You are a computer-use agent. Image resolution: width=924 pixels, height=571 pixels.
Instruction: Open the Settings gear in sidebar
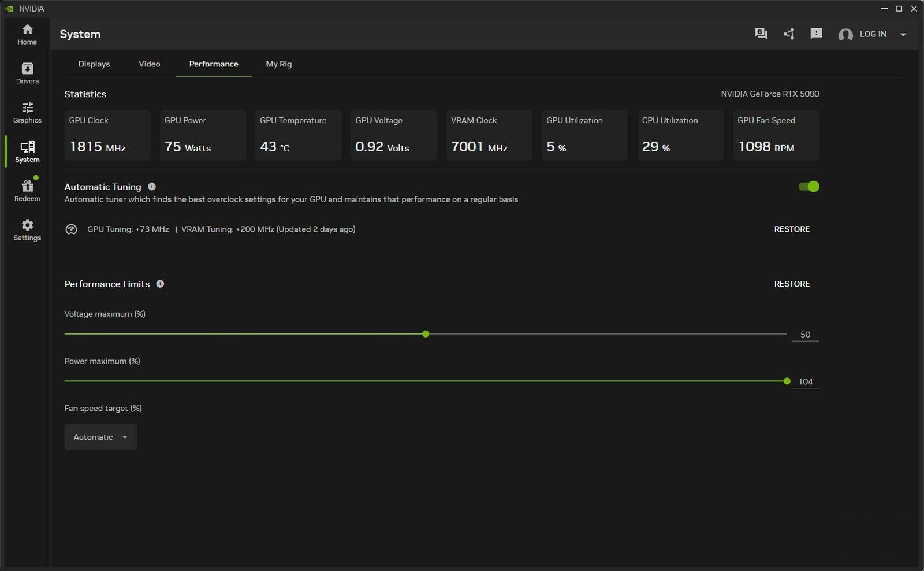pyautogui.click(x=27, y=230)
